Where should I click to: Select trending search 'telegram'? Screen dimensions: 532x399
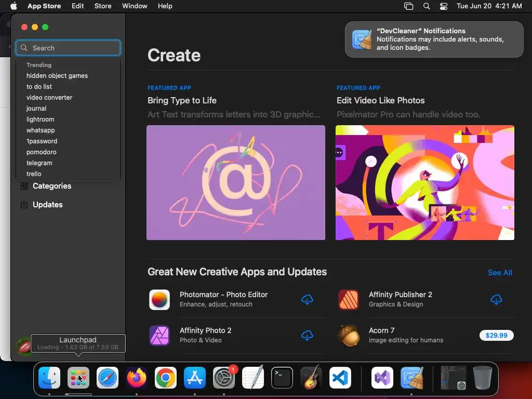39,163
